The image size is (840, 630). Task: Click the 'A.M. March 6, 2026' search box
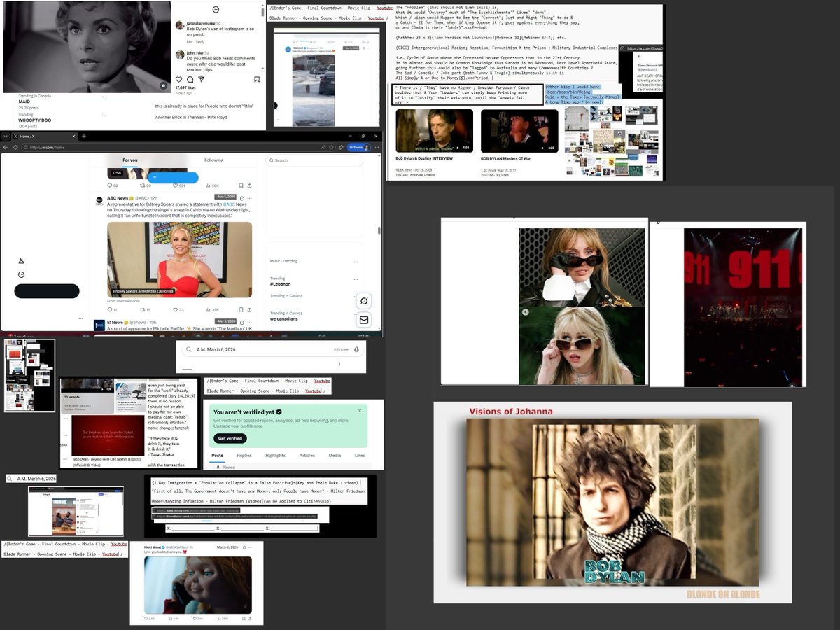[x=272, y=349]
